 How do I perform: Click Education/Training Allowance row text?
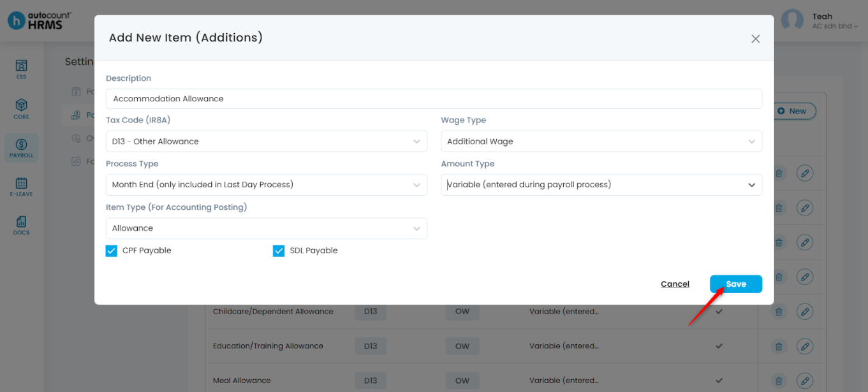[268, 346]
